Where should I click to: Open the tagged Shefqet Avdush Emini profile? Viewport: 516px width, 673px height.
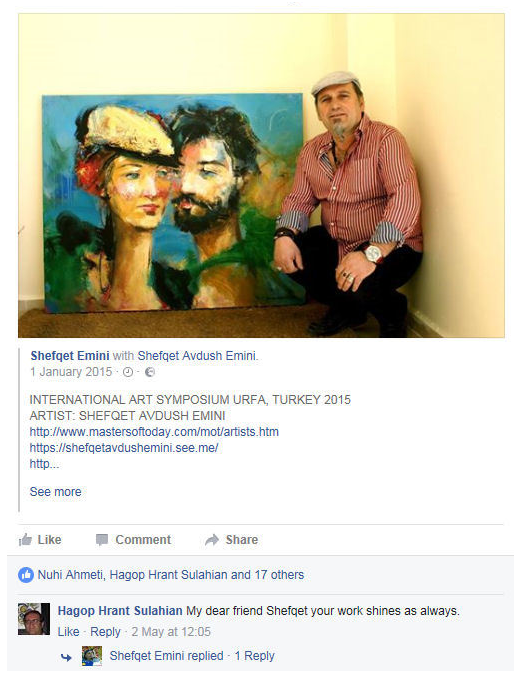197,356
